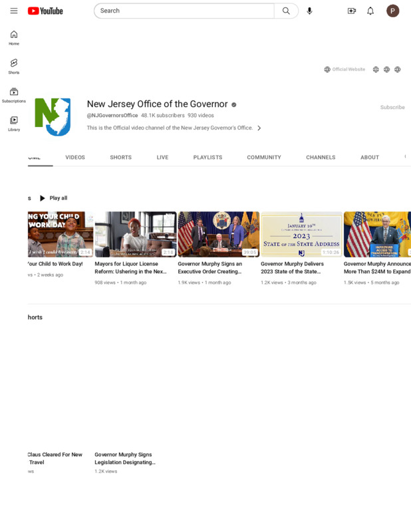
Task: Open the Create video icon
Action: click(x=352, y=11)
